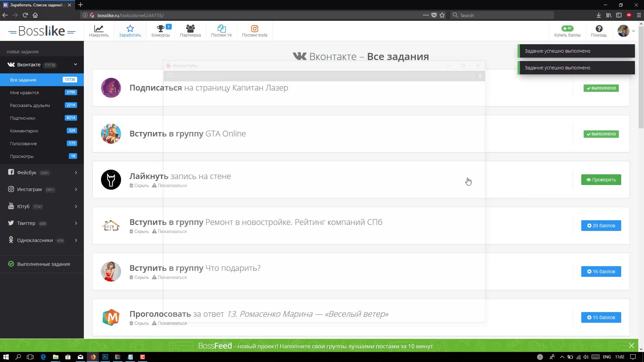Hide the Ремонт в новостройке task
The height and width of the screenshot is (362, 644).
coord(139,232)
